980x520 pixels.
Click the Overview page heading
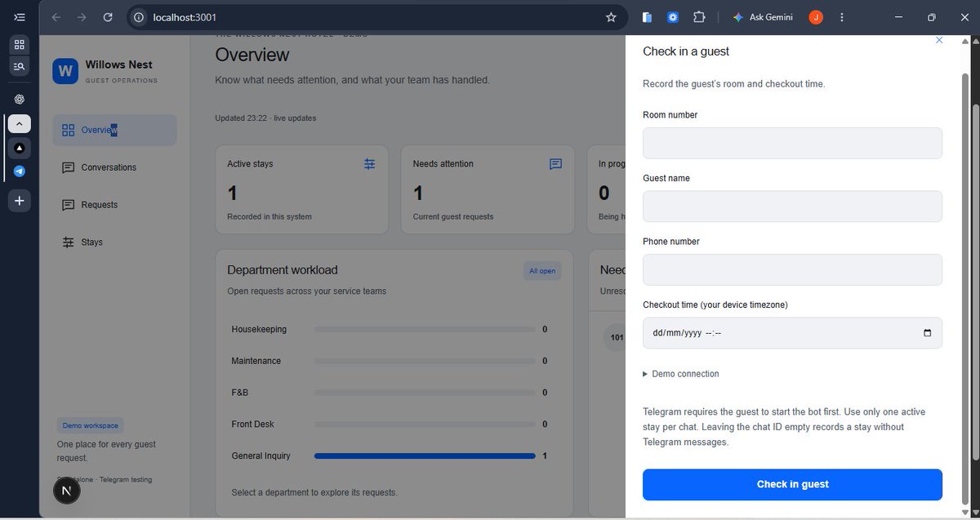click(x=252, y=55)
